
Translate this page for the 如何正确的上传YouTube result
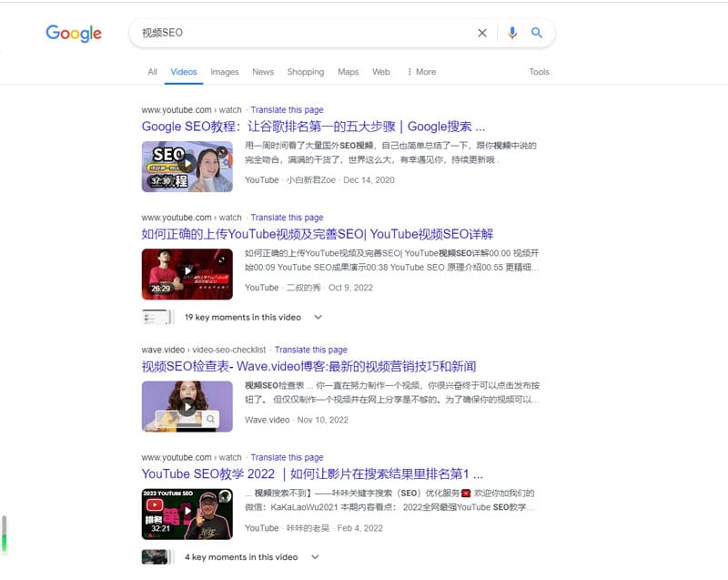pyautogui.click(x=287, y=218)
